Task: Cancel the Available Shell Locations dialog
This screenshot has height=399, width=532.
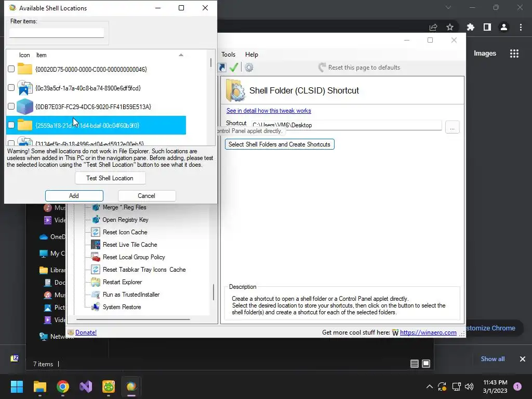Action: click(x=147, y=196)
